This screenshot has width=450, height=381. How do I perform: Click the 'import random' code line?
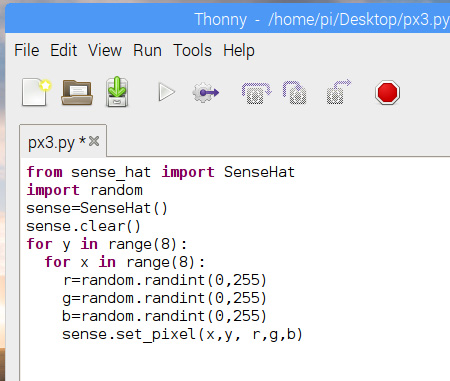click(x=85, y=190)
